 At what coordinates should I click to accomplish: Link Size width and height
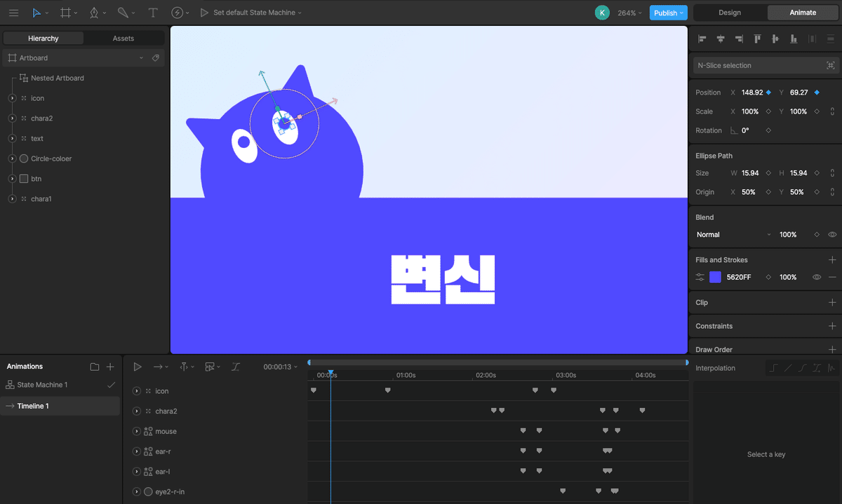(832, 173)
